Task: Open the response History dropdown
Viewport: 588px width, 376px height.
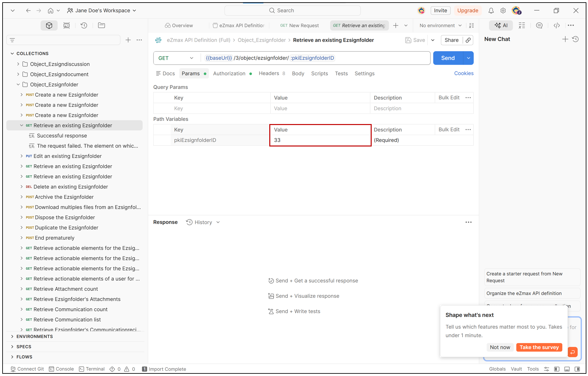Action: pos(203,222)
